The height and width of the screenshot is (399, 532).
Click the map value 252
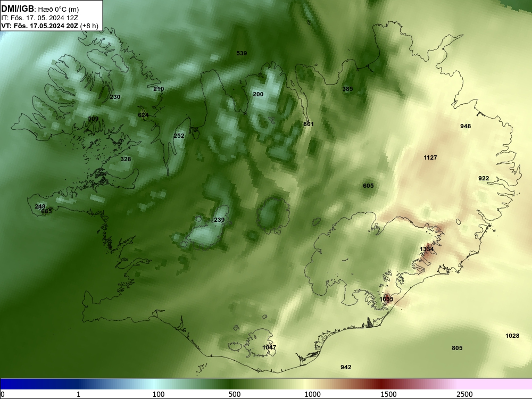click(179, 136)
